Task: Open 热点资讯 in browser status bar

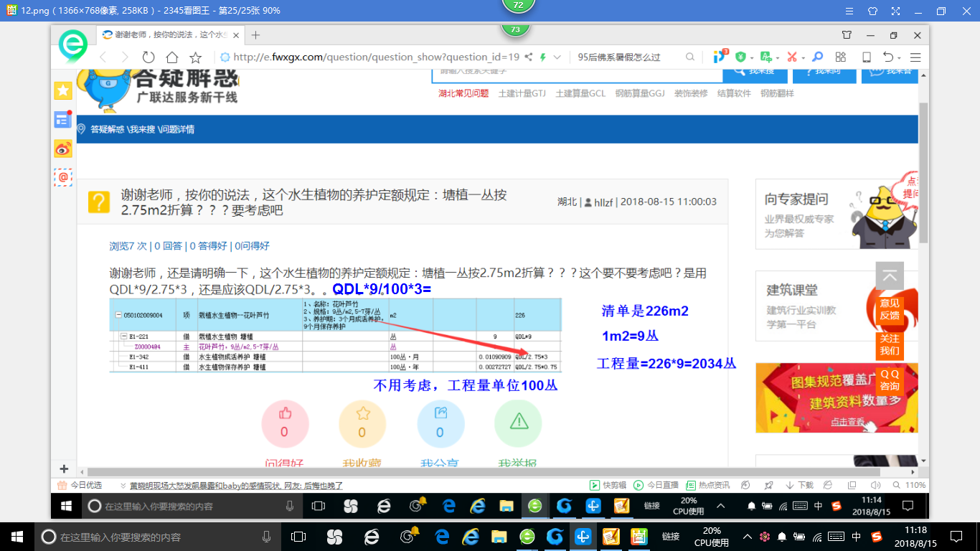Action: click(708, 485)
